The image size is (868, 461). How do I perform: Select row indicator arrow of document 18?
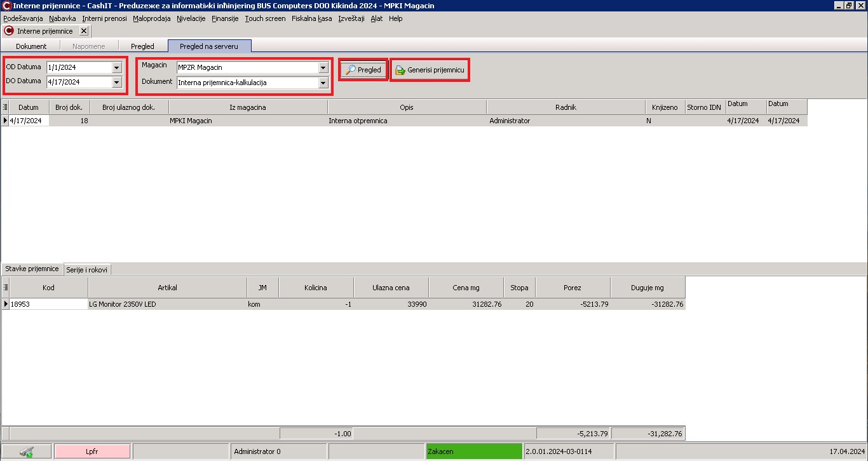[x=5, y=121]
